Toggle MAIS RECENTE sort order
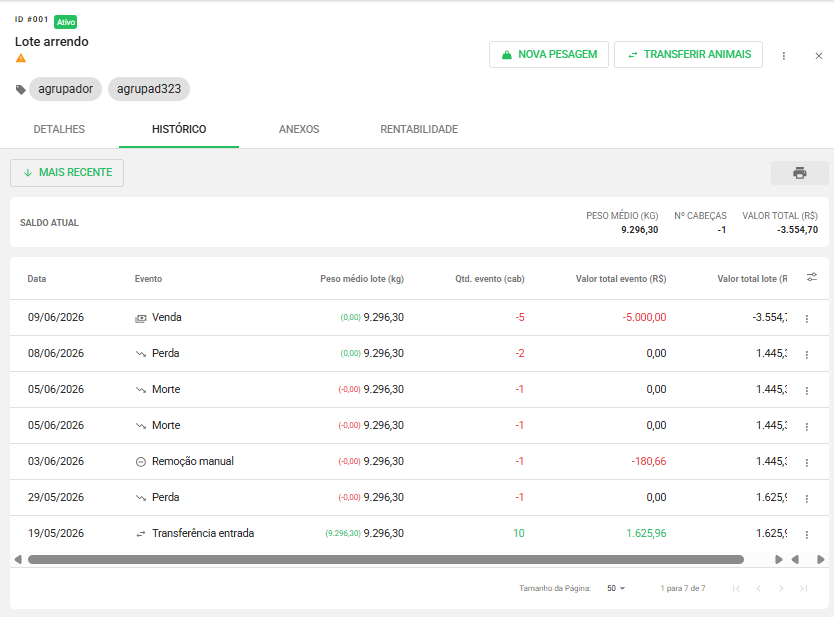Image resolution: width=834 pixels, height=617 pixels. 67,173
